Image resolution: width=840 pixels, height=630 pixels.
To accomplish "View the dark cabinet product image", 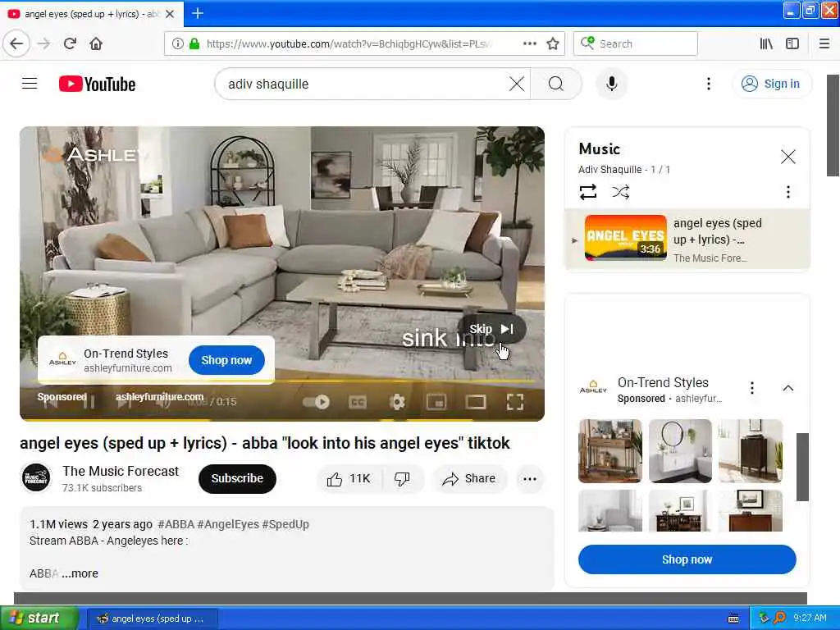I will (x=751, y=451).
